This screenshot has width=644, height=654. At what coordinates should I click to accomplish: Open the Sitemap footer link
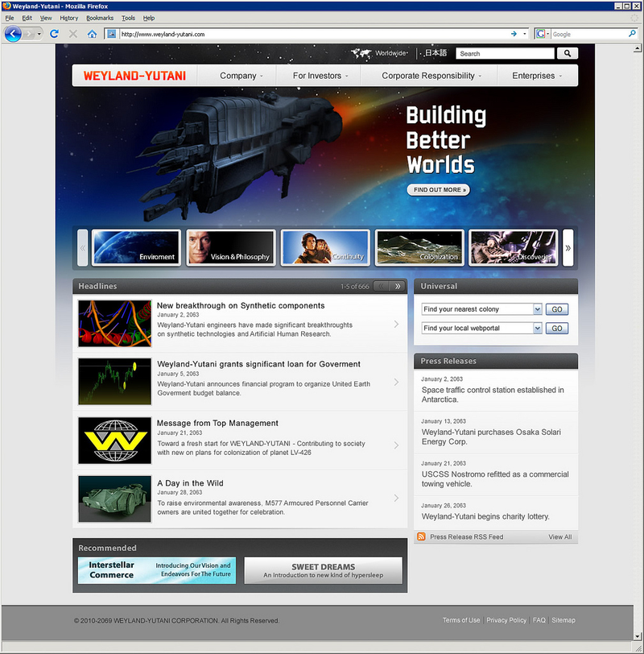[563, 620]
